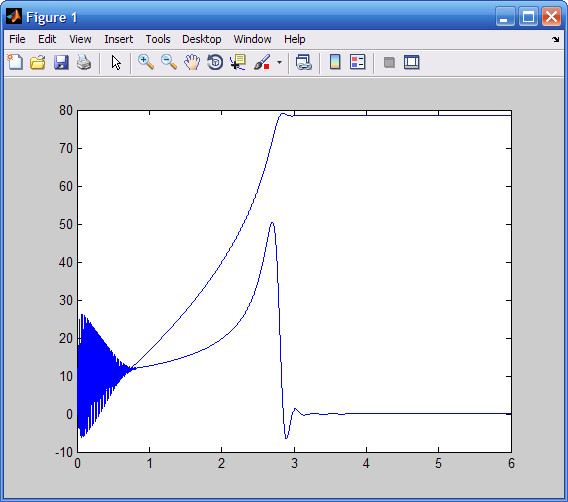This screenshot has width=568, height=502.
Task: Hide plot tools gray square icon
Action: click(x=389, y=62)
